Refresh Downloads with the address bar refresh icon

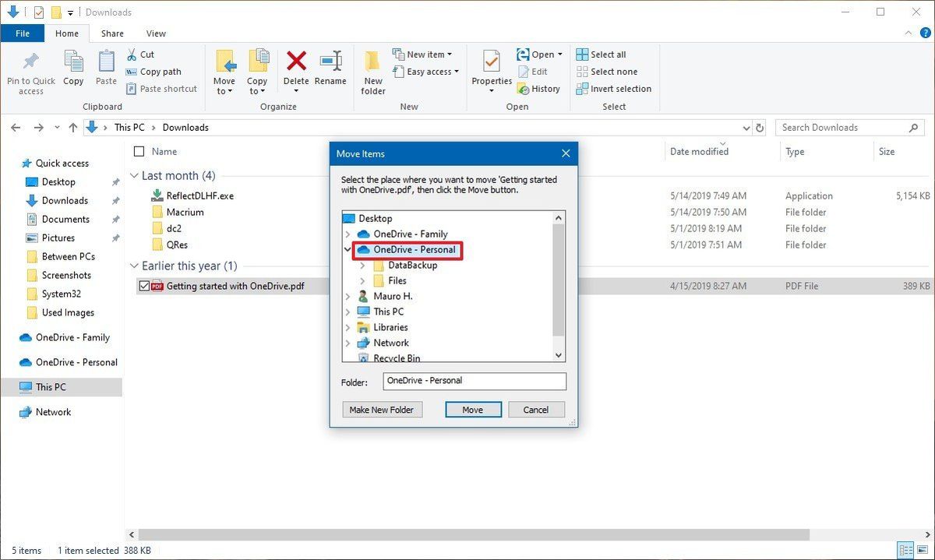(x=760, y=127)
